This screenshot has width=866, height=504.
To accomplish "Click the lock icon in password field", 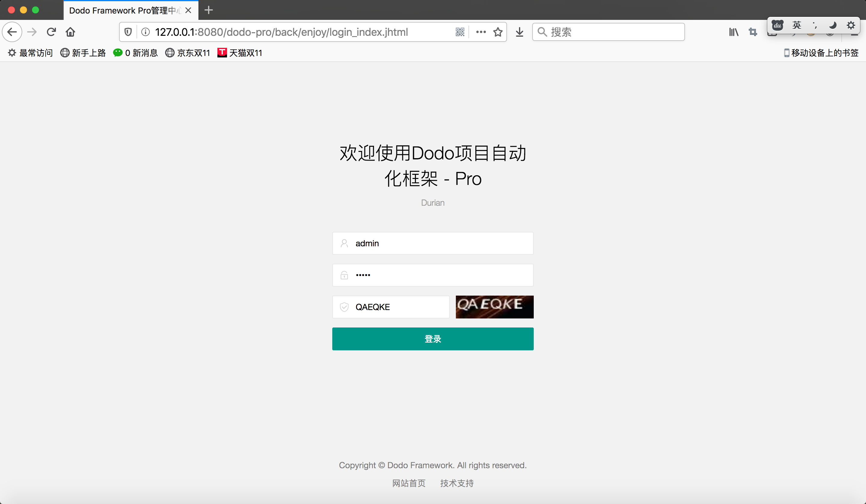I will point(344,275).
